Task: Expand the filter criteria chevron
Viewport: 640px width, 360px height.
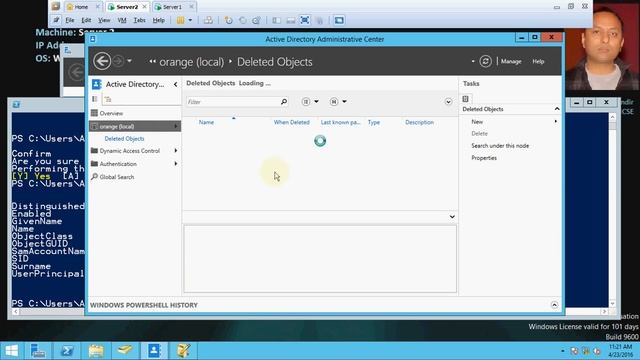Action: tap(448, 102)
